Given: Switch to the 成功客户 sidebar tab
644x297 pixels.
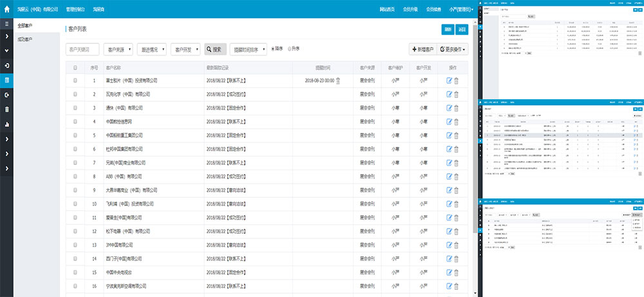Looking at the screenshot, I should click(26, 39).
